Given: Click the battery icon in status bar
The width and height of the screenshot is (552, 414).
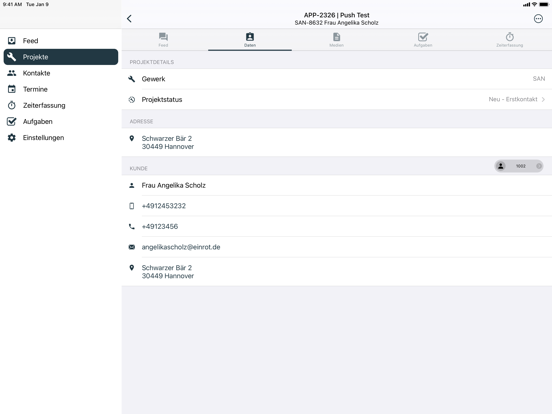Looking at the screenshot, I should 544,5.
